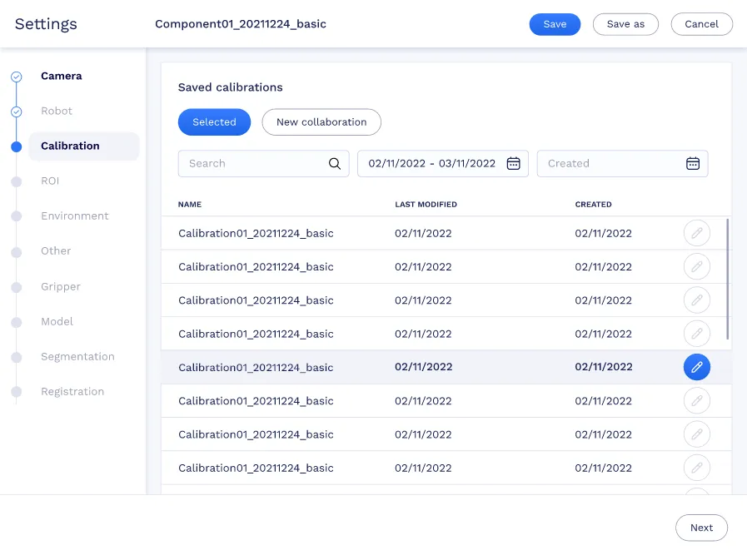
Task: Click the Component01_20211224_basic title
Action: [x=241, y=24]
